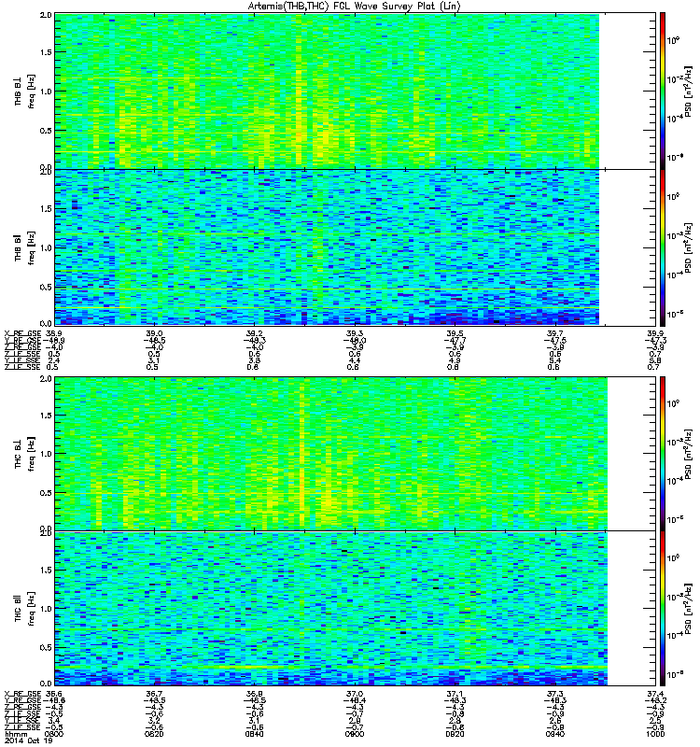The height and width of the screenshot is (747, 700).
Task: Click the X_RE_GSE value '37.0' under THC panels
Action: pyautogui.click(x=355, y=694)
